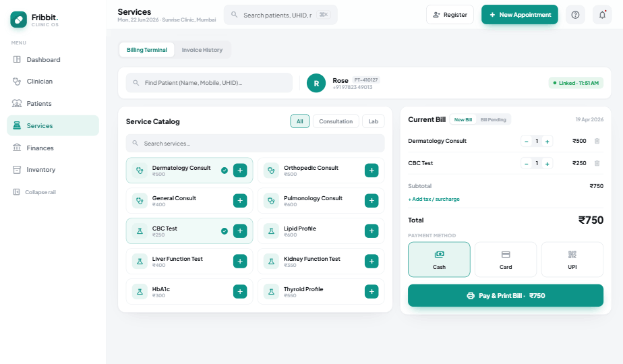The width and height of the screenshot is (623, 364).
Task: Select the Bill Pending toggle
Action: [x=493, y=119]
